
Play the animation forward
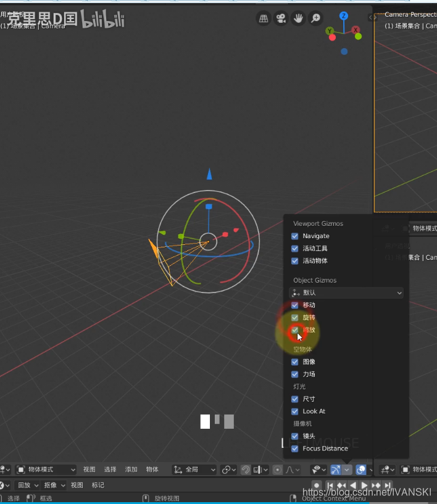(364, 485)
